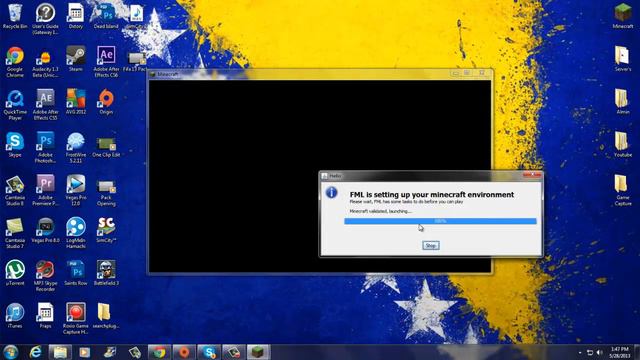Screen dimensions: 640x360
Task: Open the Camtasia Studio 8 shortcut
Action: 15,190
